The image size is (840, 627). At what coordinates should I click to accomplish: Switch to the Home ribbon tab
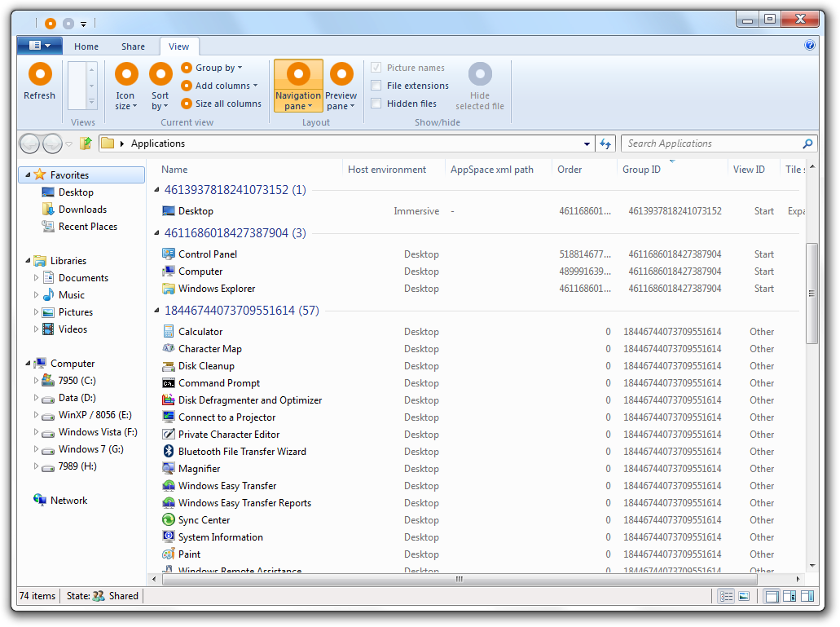tap(86, 46)
